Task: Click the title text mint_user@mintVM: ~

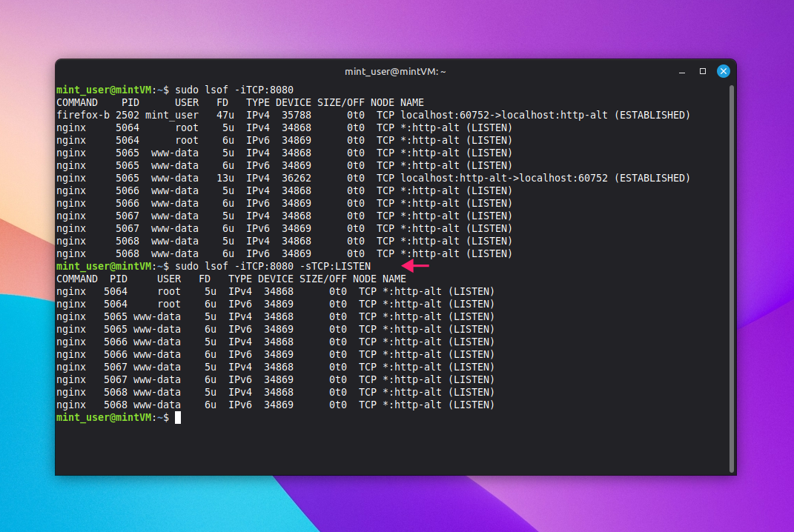Action: pyautogui.click(x=395, y=72)
